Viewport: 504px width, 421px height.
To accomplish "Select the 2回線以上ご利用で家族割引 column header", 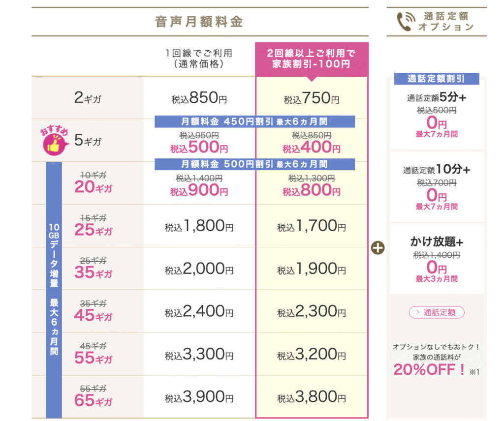I will 312,59.
